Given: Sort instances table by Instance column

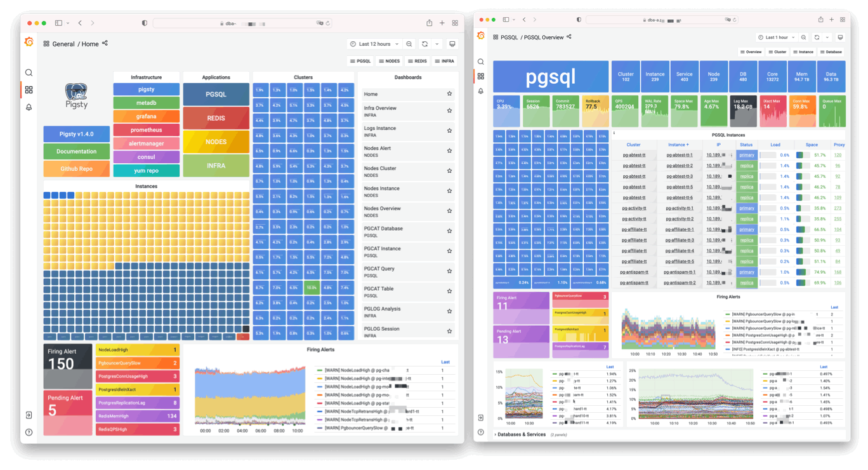Looking at the screenshot, I should 679,145.
